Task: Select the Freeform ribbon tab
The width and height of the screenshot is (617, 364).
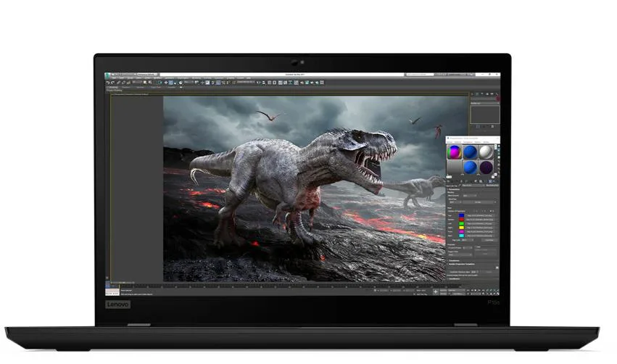Action: 125,87
